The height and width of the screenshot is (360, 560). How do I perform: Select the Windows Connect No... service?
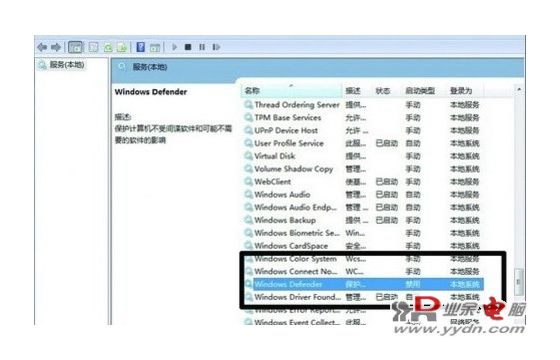tap(296, 271)
